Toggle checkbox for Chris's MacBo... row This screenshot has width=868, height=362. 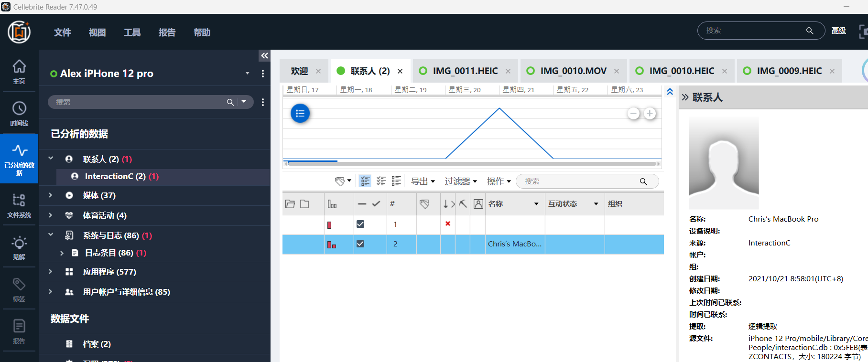(x=360, y=244)
